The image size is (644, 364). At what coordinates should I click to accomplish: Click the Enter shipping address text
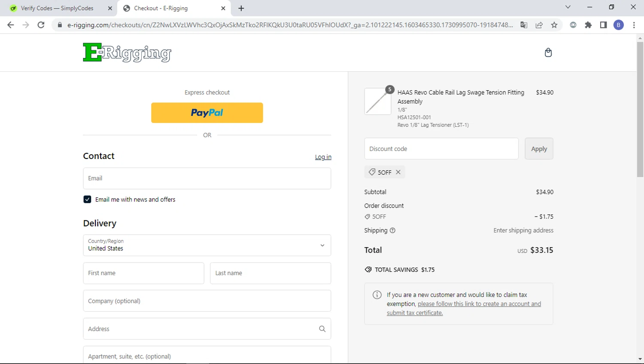(x=523, y=230)
